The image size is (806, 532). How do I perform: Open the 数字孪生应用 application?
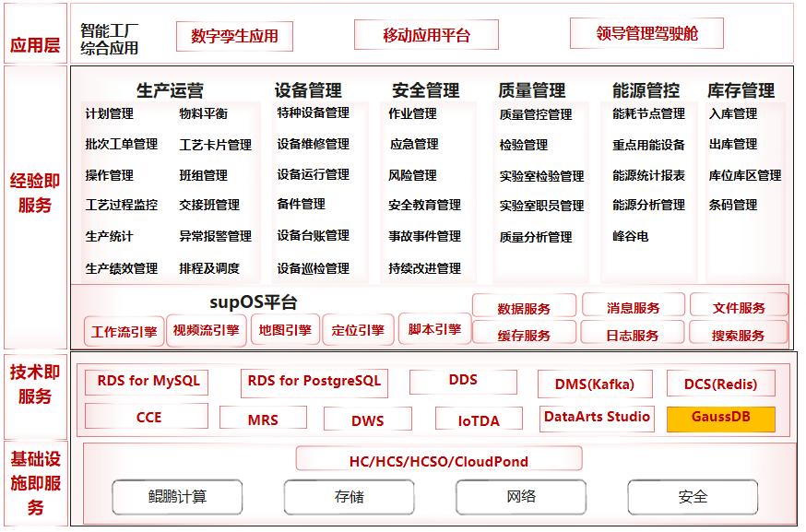point(237,36)
